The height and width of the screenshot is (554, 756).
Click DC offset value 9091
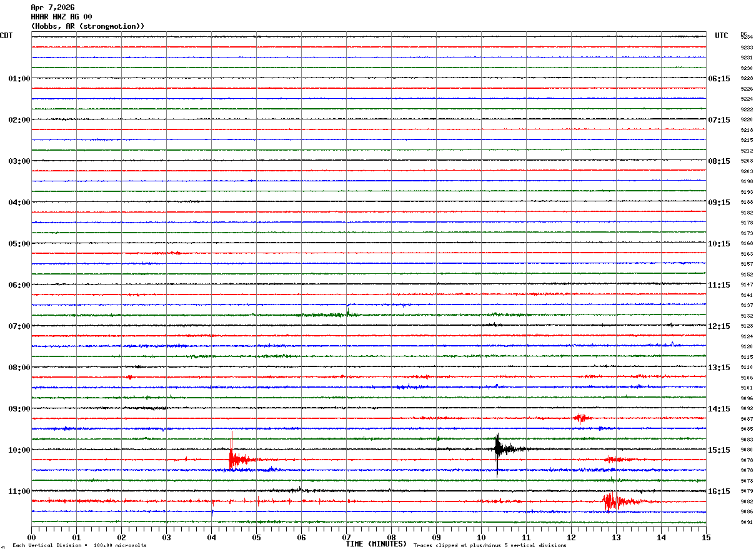tap(747, 523)
